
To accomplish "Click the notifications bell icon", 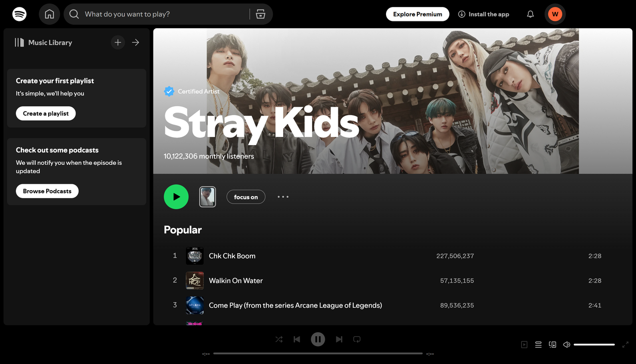I will [x=530, y=14].
